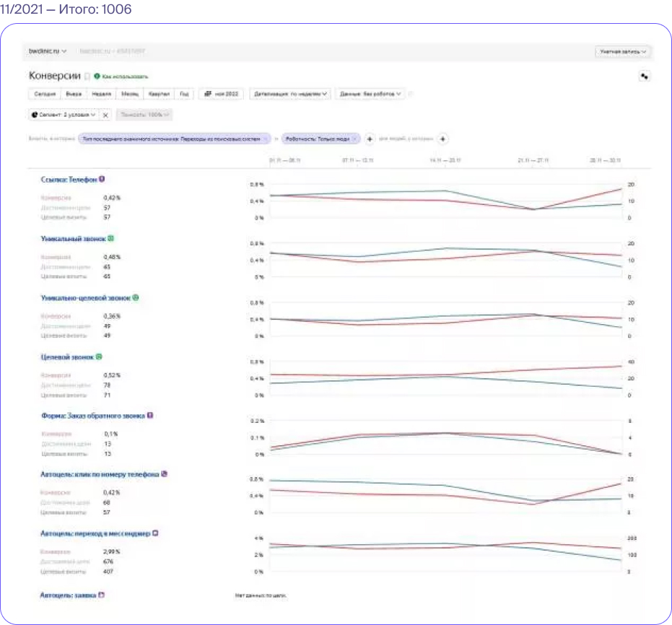The width and height of the screenshot is (672, 625).
Task: Click the icon beside 'Автоцель: переход в мессенджер'
Action: point(155,533)
